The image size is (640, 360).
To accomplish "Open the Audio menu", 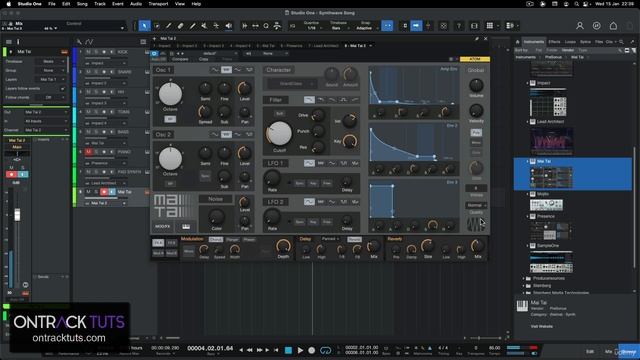I will (136, 4).
